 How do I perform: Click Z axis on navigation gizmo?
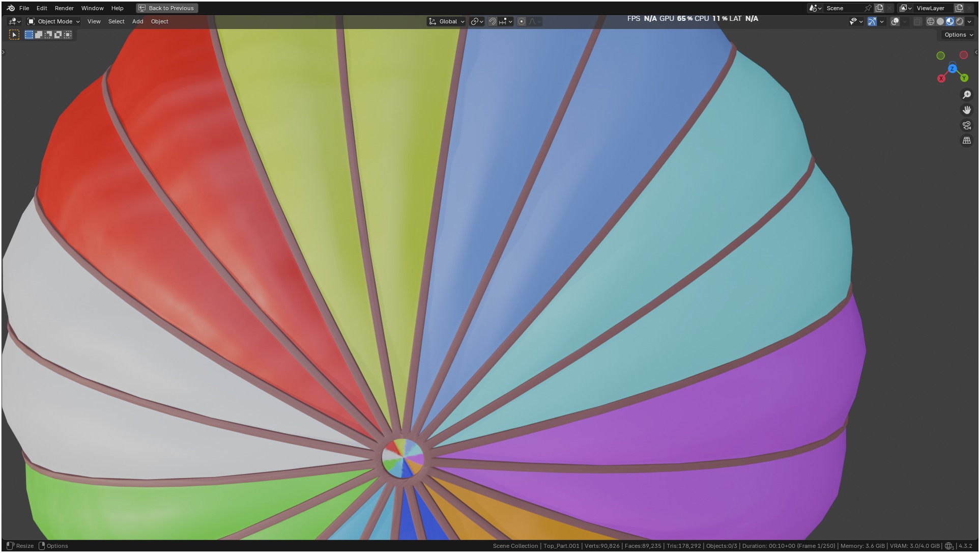coord(953,69)
